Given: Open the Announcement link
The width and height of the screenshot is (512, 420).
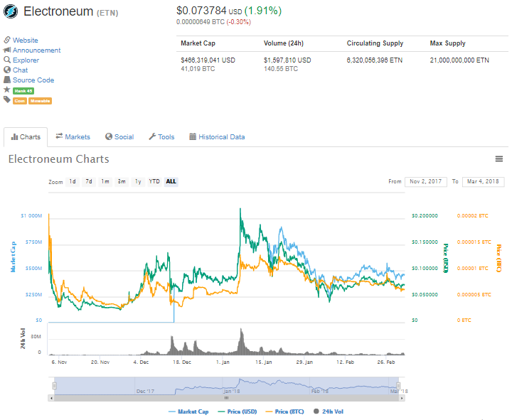Looking at the screenshot, I should pos(36,50).
